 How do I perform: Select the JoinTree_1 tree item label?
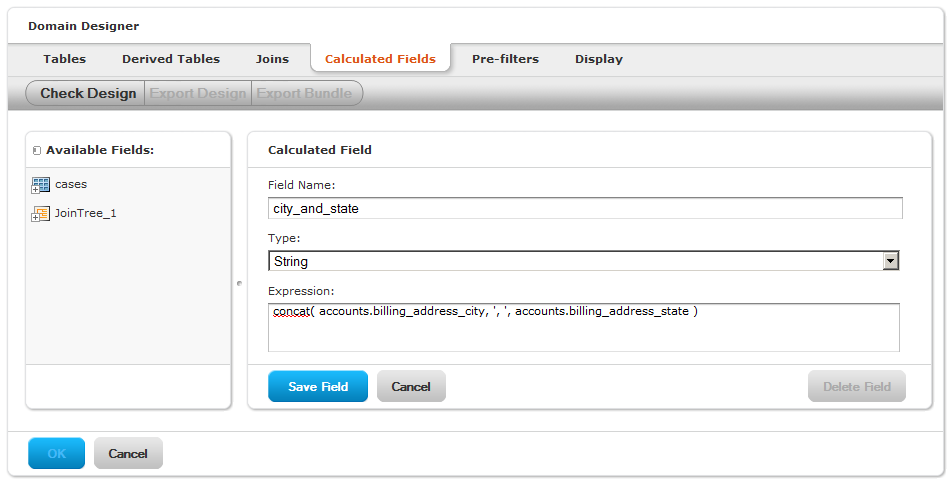[x=85, y=213]
